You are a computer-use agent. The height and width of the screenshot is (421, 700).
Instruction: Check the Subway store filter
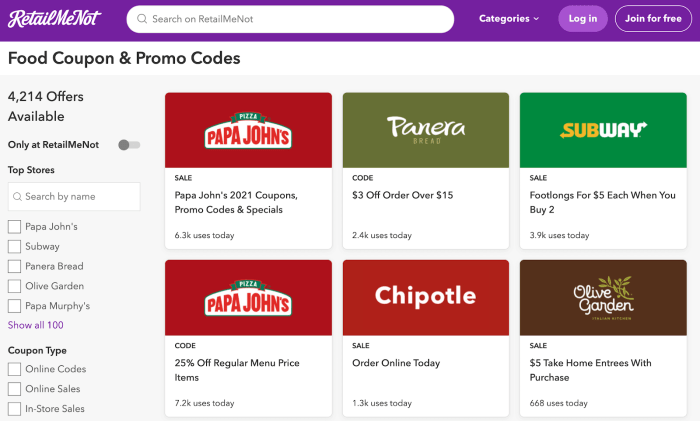click(15, 246)
